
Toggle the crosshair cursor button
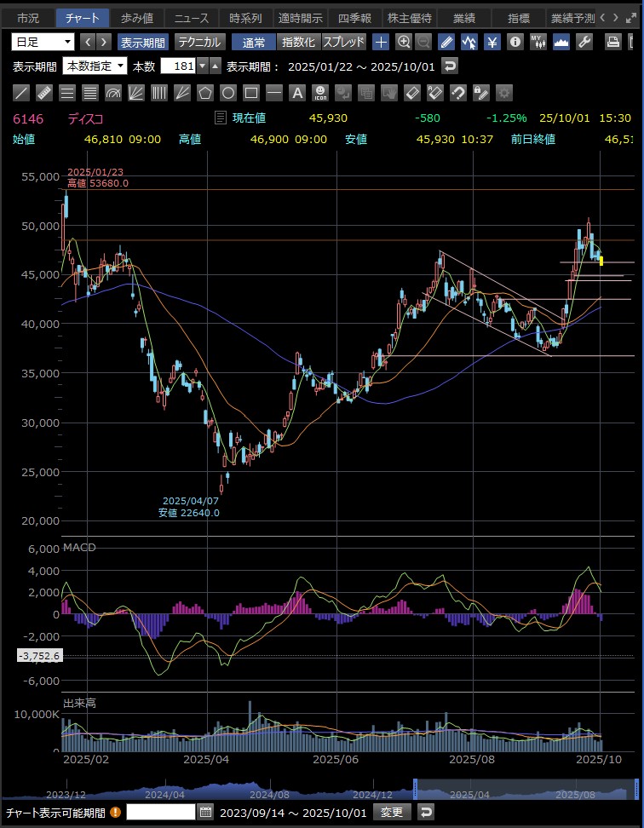click(381, 42)
